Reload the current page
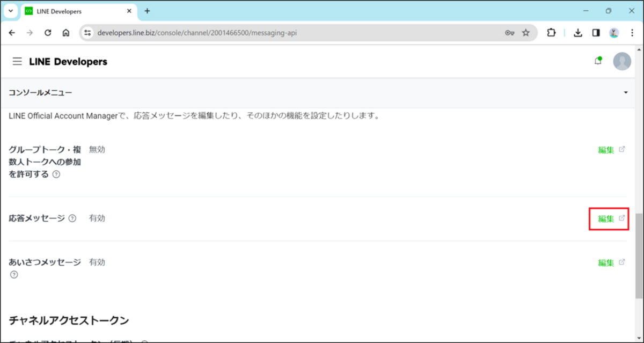This screenshot has width=644, height=343. pyautogui.click(x=48, y=33)
